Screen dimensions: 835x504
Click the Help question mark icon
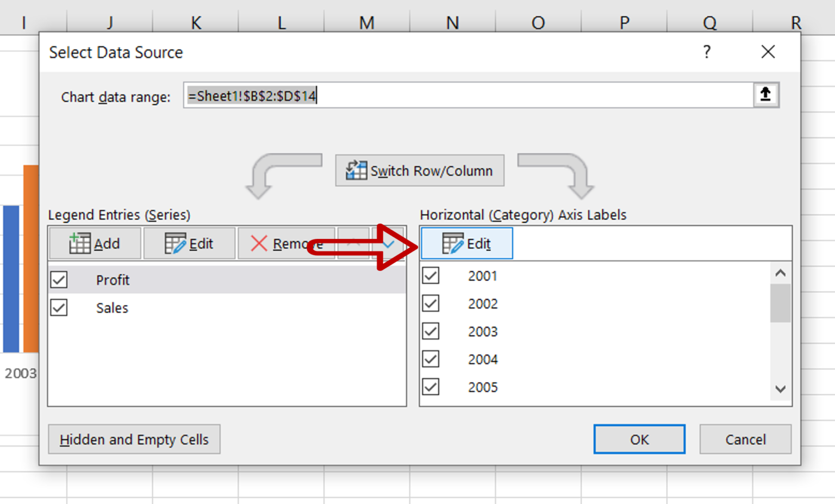707,52
